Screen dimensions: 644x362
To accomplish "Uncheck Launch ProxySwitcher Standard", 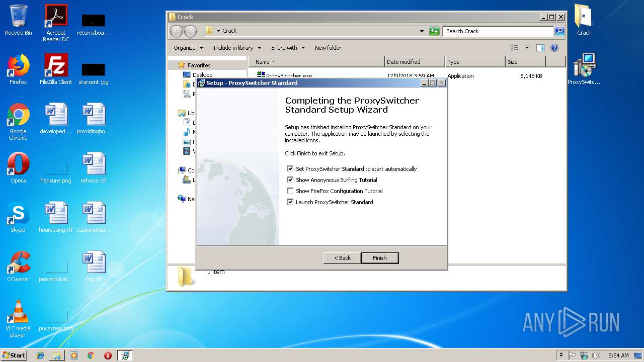I will (x=290, y=202).
